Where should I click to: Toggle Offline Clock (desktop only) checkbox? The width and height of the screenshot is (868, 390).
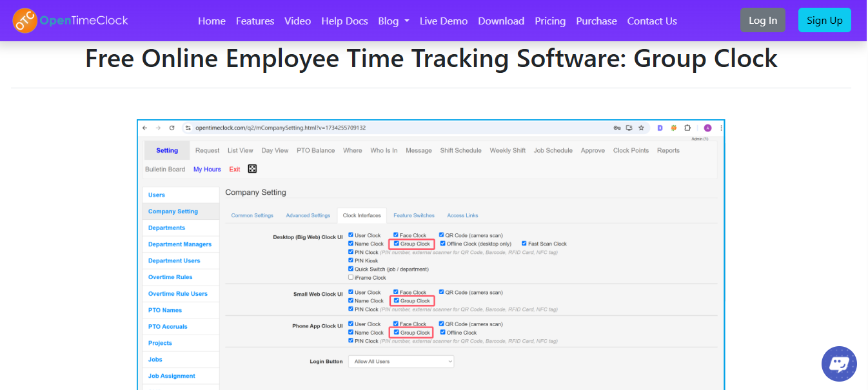(x=442, y=244)
